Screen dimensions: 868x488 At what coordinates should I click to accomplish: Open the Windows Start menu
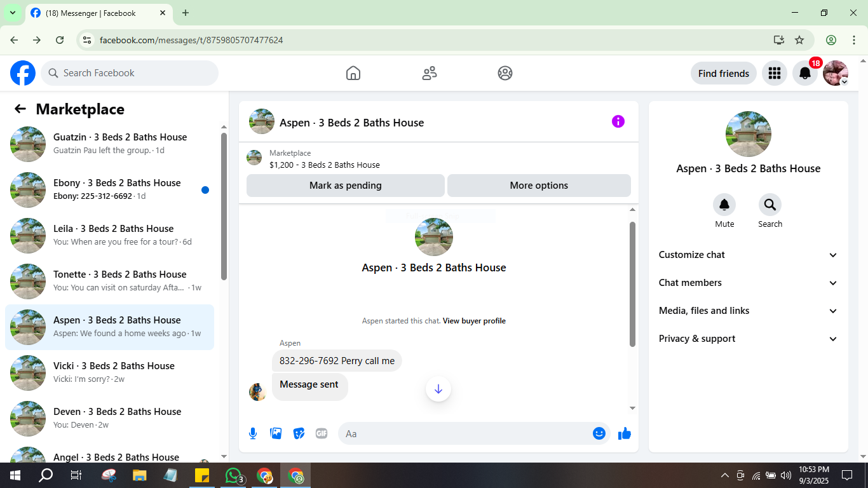coord(15,475)
